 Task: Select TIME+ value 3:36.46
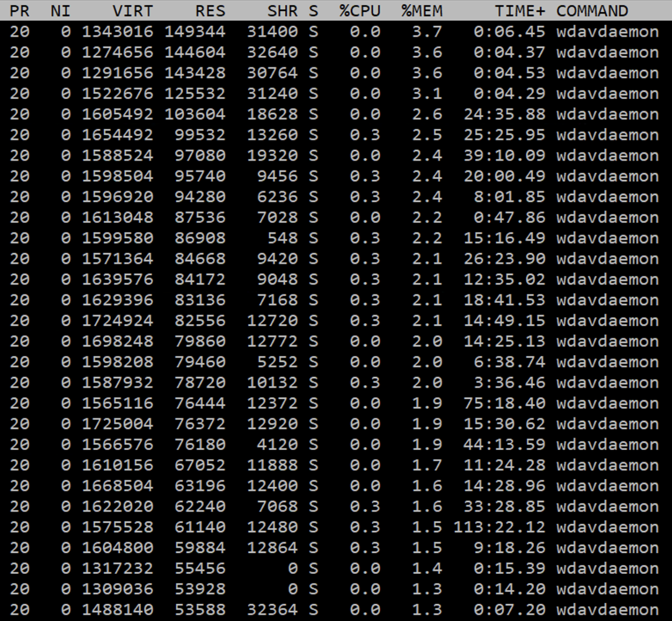509,383
